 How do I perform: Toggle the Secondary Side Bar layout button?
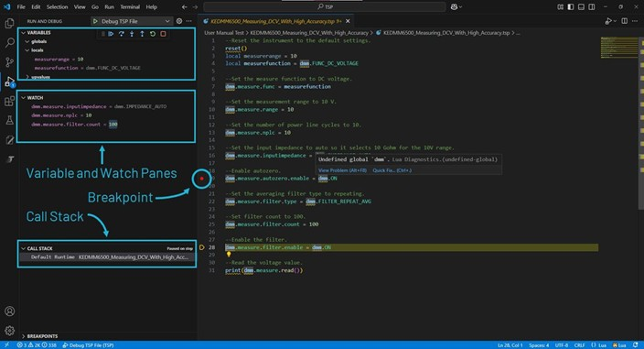[x=592, y=7]
